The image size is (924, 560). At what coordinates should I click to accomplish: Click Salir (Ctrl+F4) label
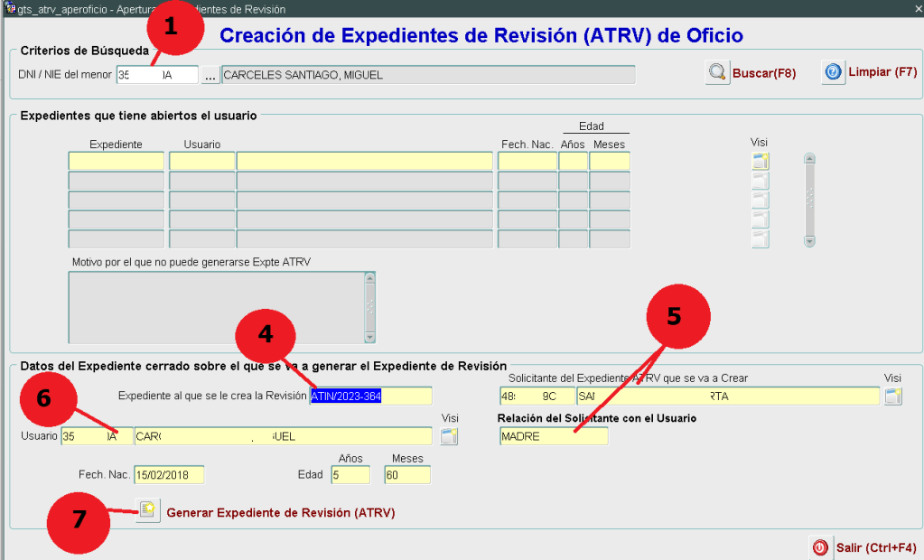point(876,547)
